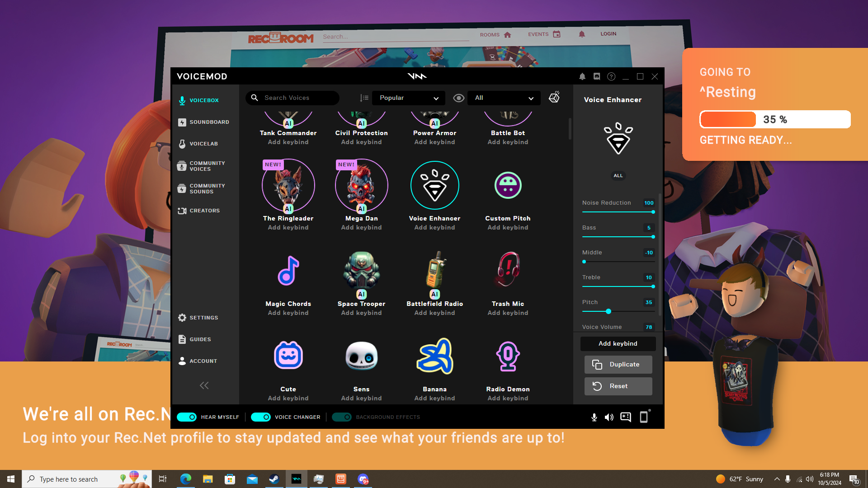
Task: Open the Popular sort dropdown
Action: point(408,98)
